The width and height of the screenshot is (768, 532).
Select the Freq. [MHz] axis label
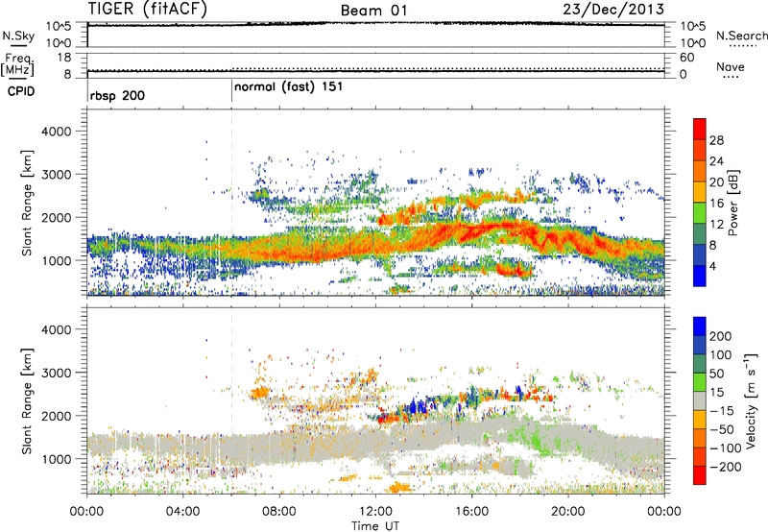click(17, 64)
